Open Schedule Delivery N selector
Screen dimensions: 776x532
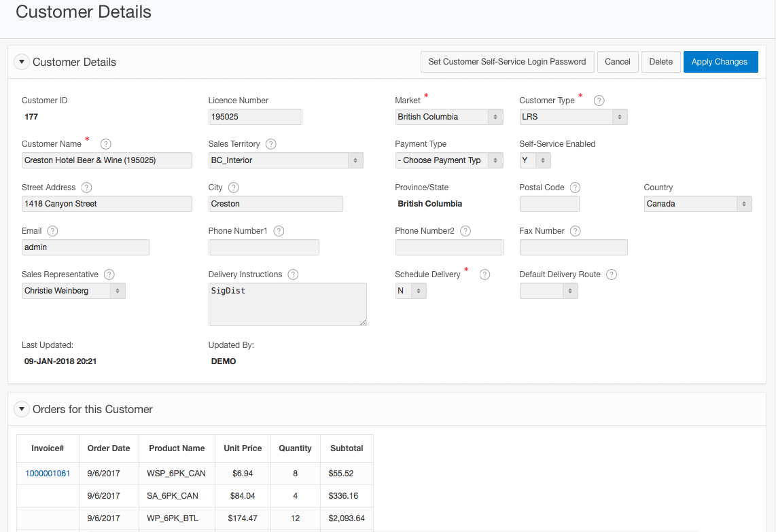point(410,291)
